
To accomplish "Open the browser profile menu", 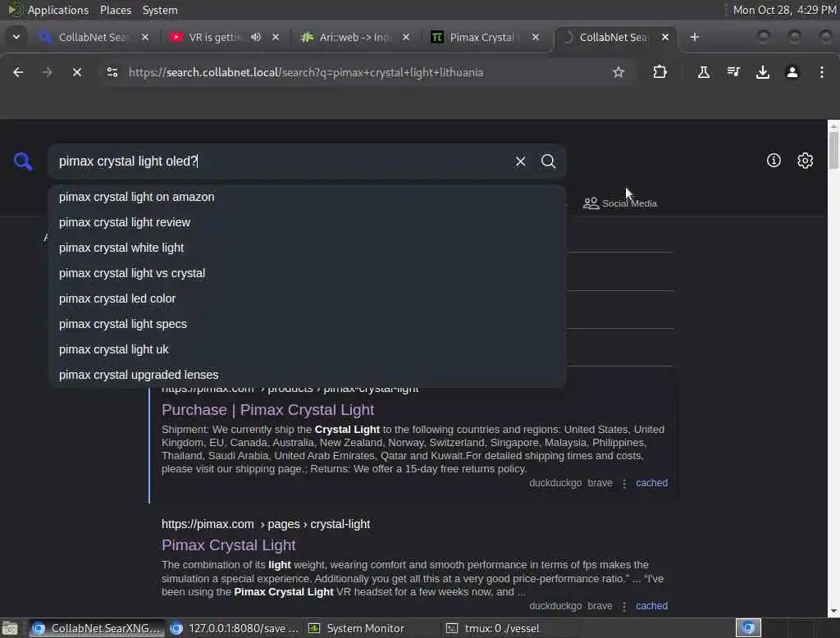I will [x=792, y=72].
